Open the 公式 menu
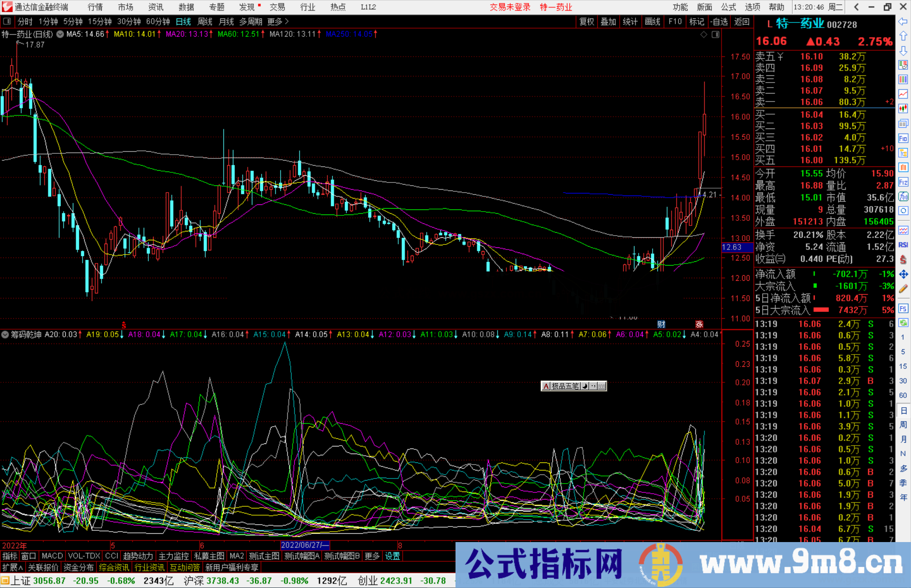The width and height of the screenshot is (911, 588). 728,7
